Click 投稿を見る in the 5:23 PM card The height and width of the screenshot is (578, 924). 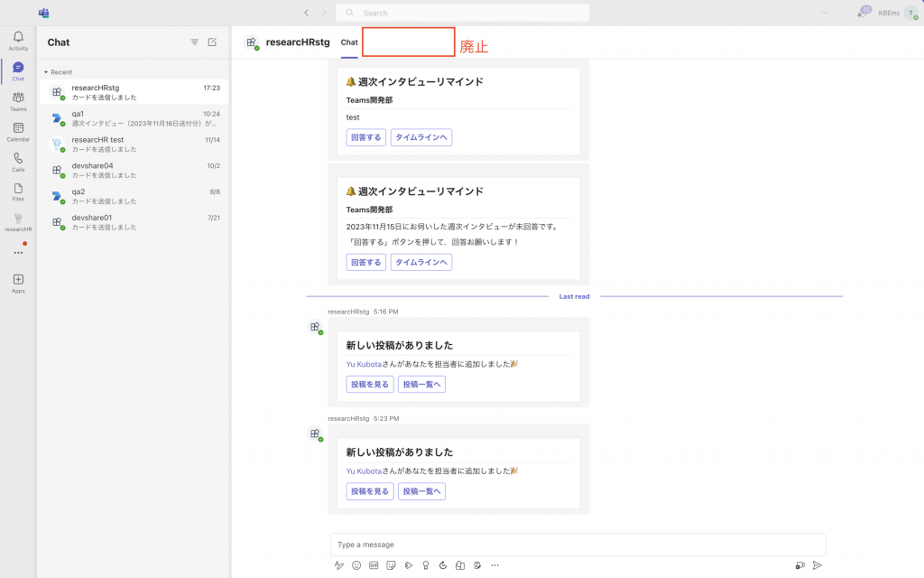coord(369,491)
